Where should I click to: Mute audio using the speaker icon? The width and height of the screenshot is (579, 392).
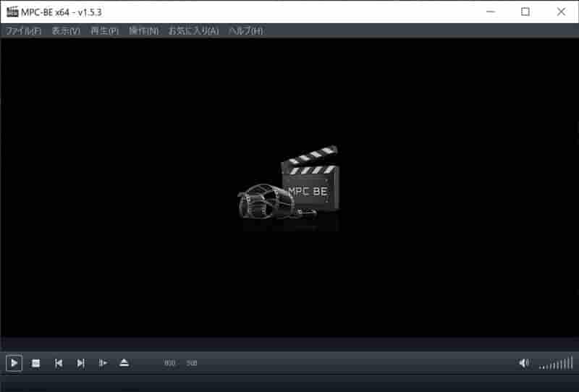coord(524,363)
